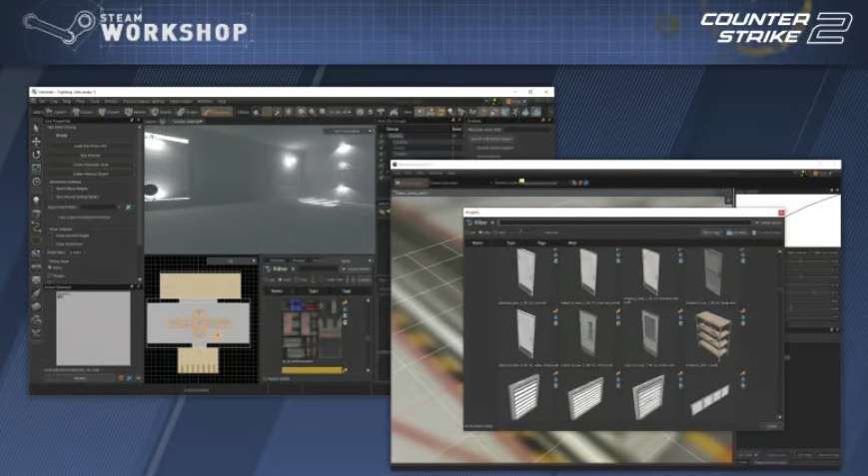The width and height of the screenshot is (868, 476).
Task: Toggle the second checkbox under Generation Settings
Action: 52,197
